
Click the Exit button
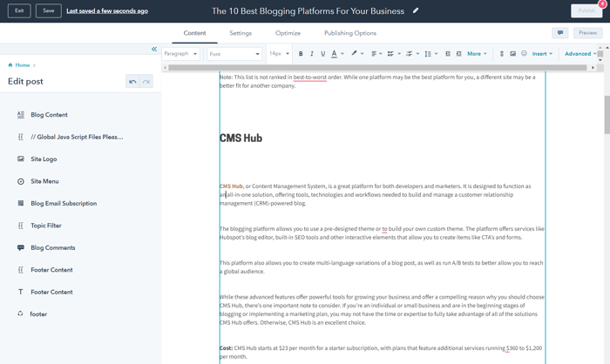[x=19, y=11]
